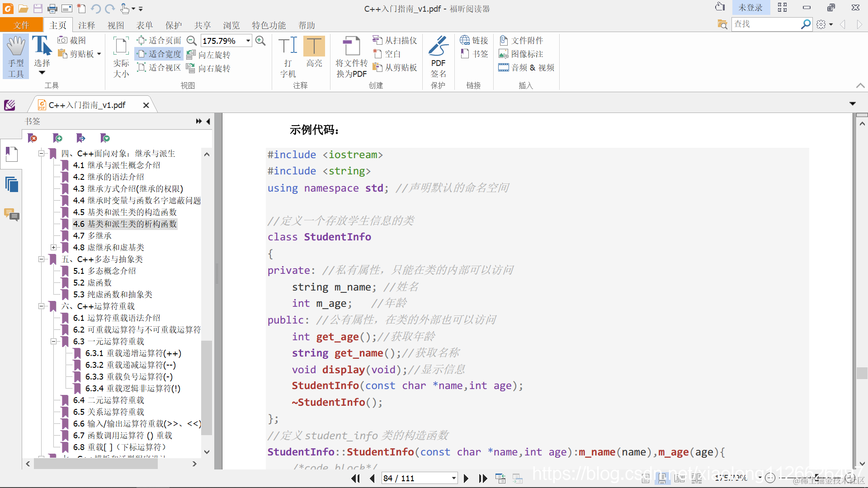Click the zoom out magnifier icon
Viewport: 868px width, 488px height.
pos(192,41)
